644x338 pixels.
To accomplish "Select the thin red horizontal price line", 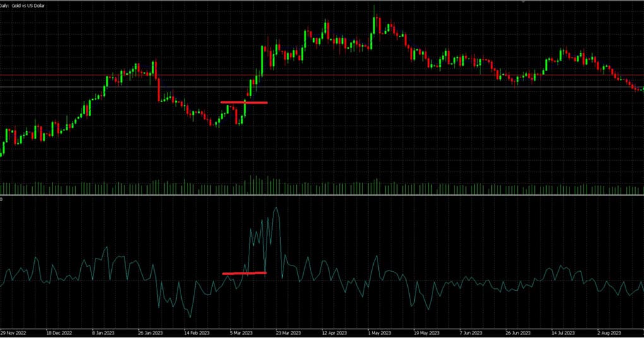I will 322,75.
